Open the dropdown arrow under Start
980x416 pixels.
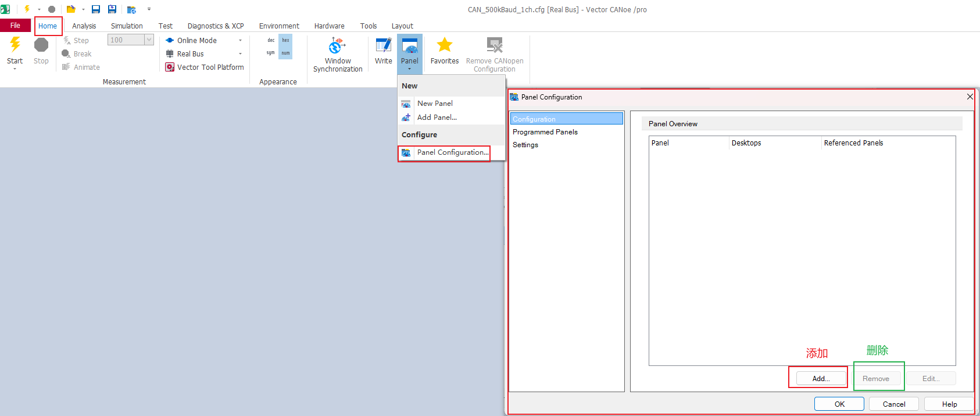pyautogui.click(x=15, y=69)
